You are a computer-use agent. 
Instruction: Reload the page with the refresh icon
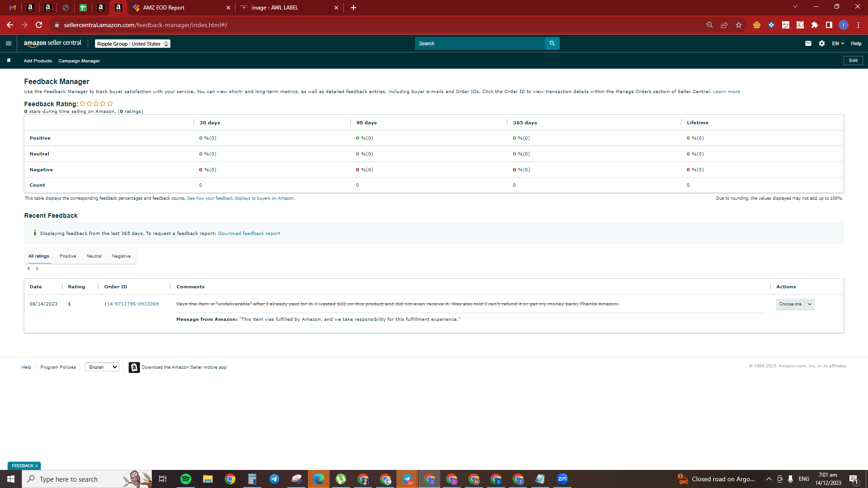coord(39,25)
